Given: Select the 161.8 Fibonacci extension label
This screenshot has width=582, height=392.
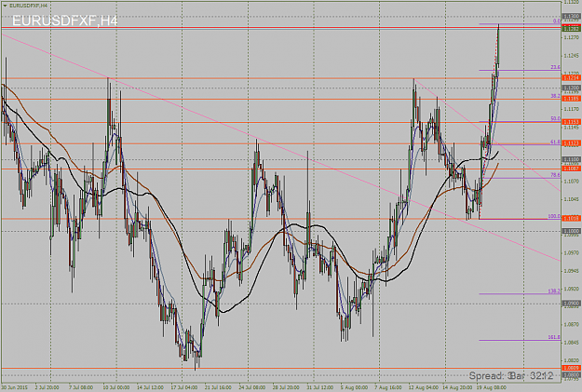Looking at the screenshot, I should point(554,337).
